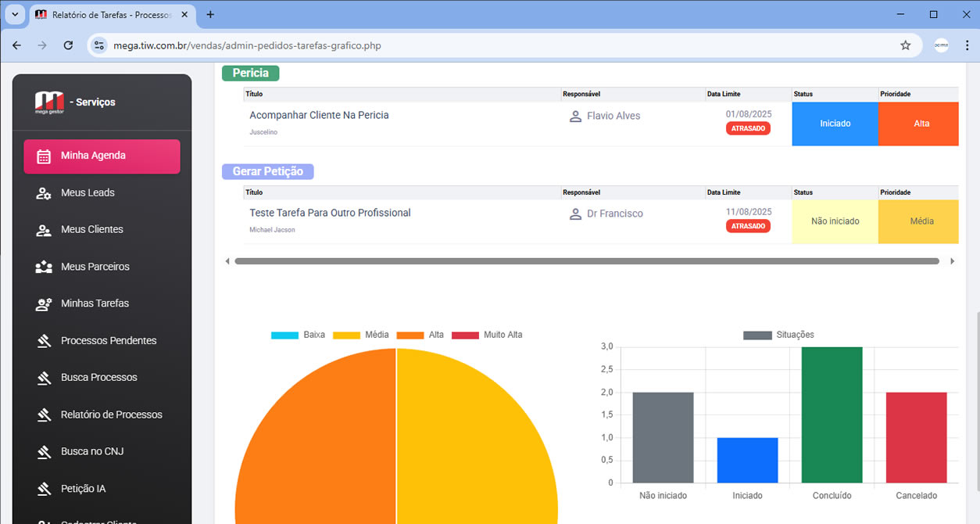Screen dimensions: 980x524
Task: Click the Busca no CNJ gavel icon
Action: click(x=44, y=452)
